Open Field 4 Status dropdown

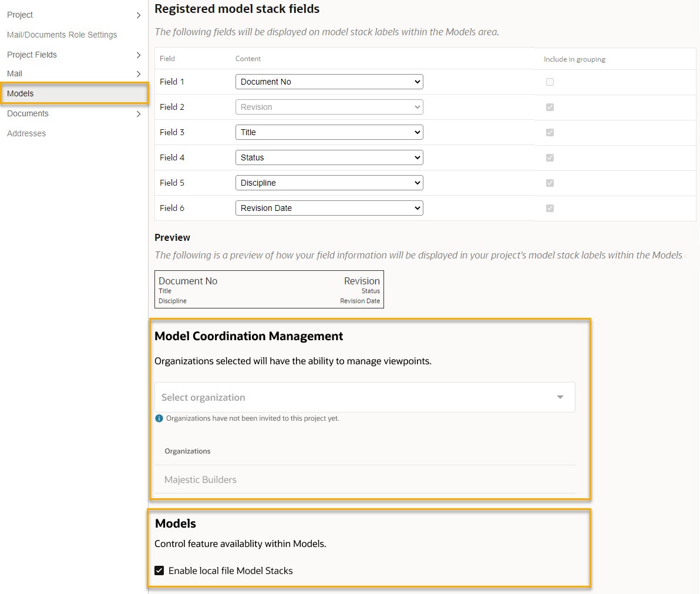(x=329, y=157)
